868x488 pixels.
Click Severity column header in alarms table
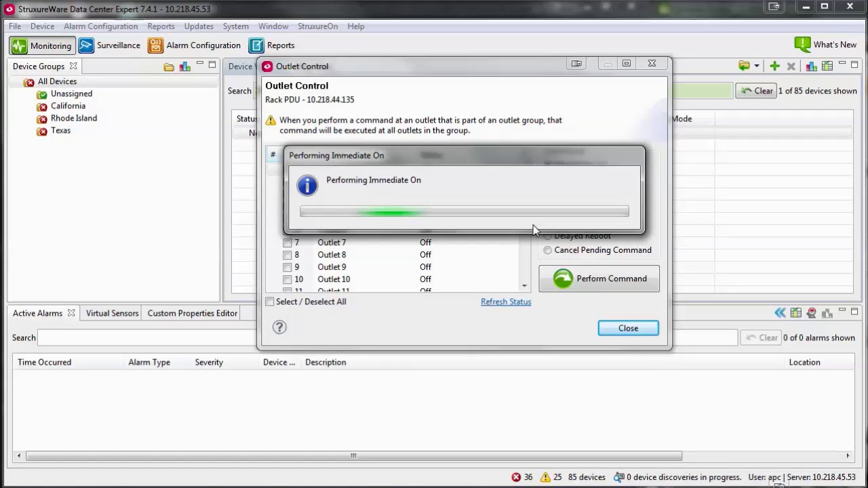pos(209,362)
